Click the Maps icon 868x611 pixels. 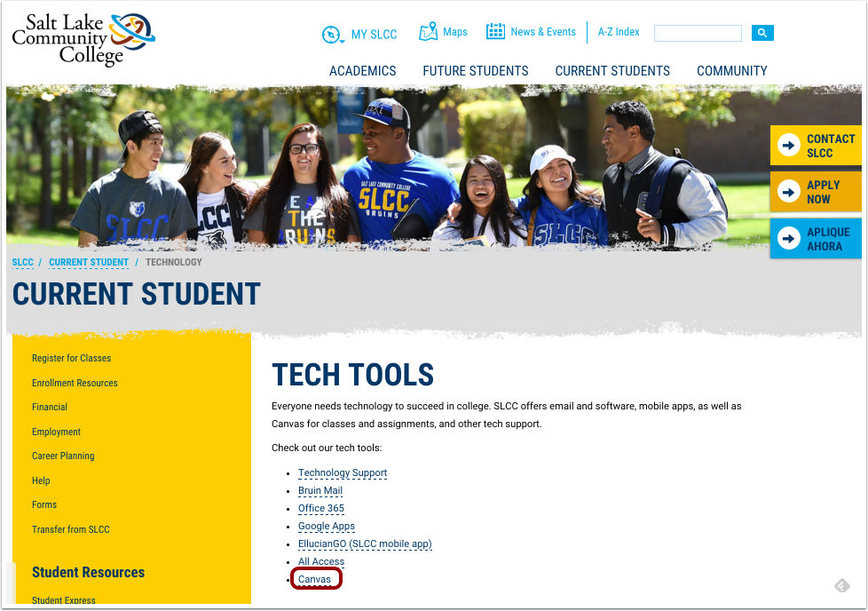click(x=429, y=32)
